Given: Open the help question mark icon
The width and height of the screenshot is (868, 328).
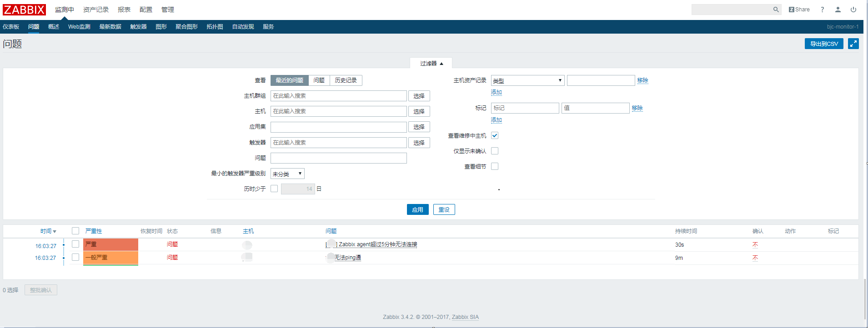Looking at the screenshot, I should 822,10.
